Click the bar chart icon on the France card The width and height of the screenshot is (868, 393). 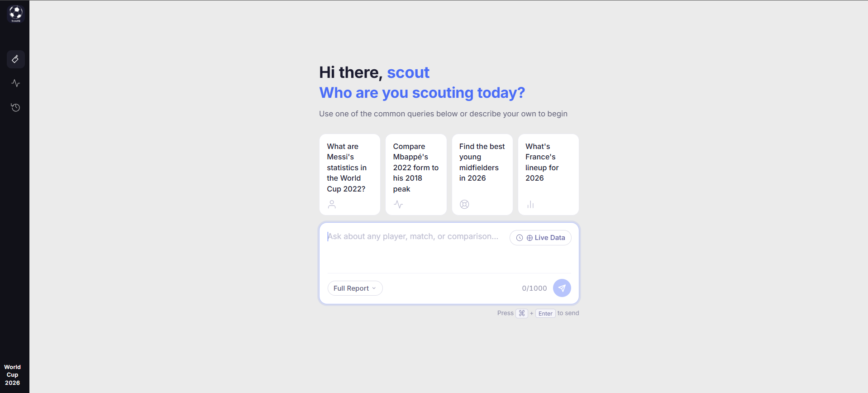click(530, 204)
